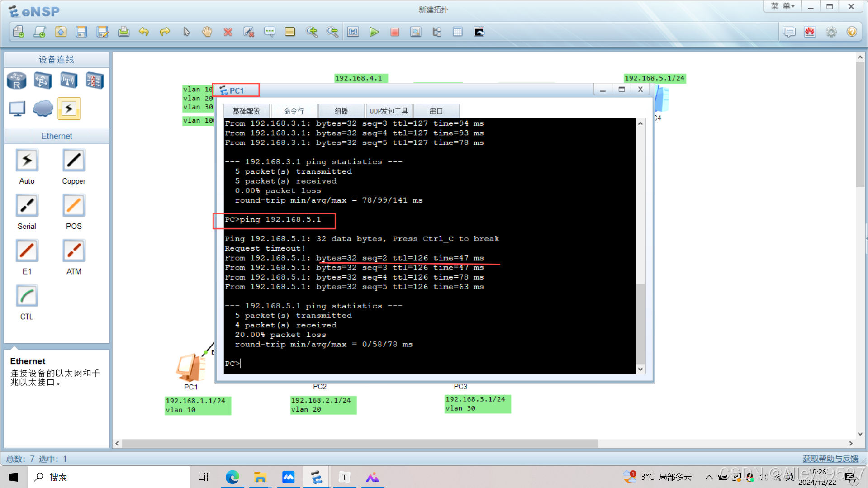Switch to the 命令行 tab

294,111
